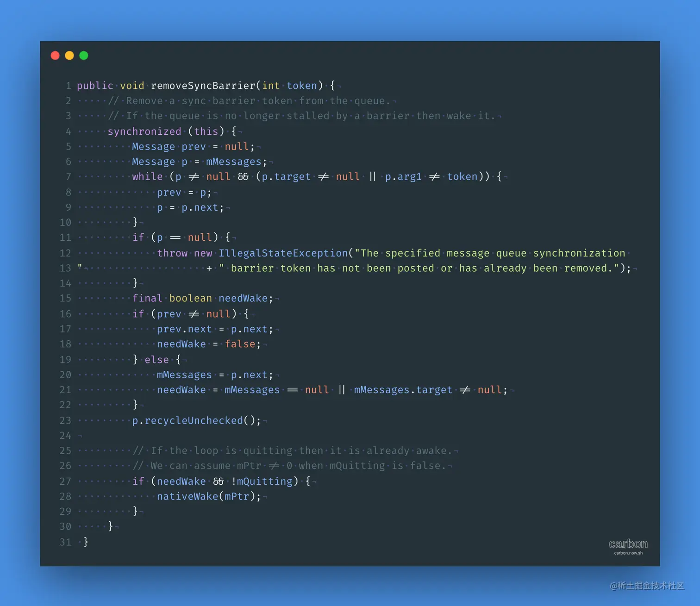Click 'needWake = false;' statement

pos(209,344)
